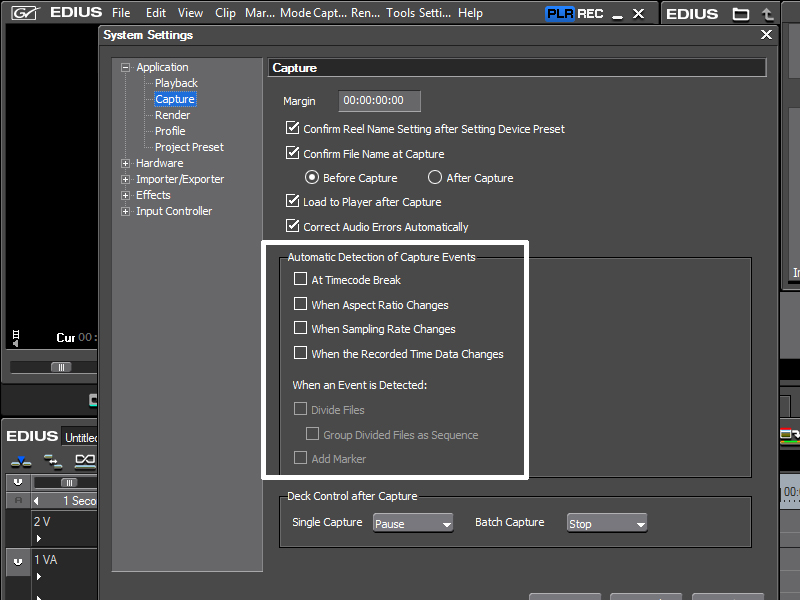Click the Grass Valley logo icon
The image size is (800, 600).
click(25, 13)
